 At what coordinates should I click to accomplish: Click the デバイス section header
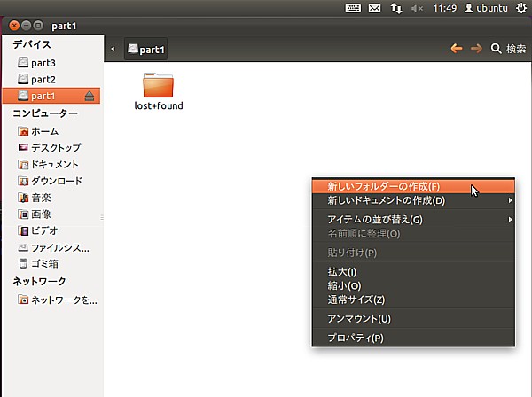tap(32, 44)
